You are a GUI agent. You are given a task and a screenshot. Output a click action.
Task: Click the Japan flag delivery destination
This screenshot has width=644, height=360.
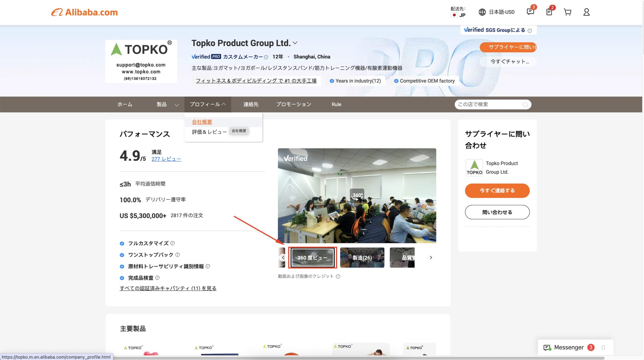click(x=454, y=15)
